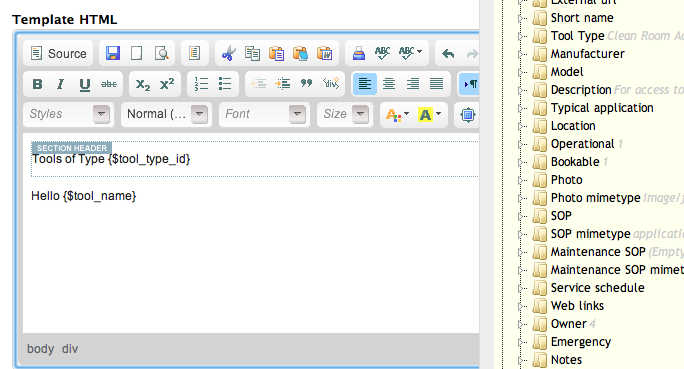Click the Cut scissors icon
Screen dimensions: 684x369
click(x=228, y=54)
